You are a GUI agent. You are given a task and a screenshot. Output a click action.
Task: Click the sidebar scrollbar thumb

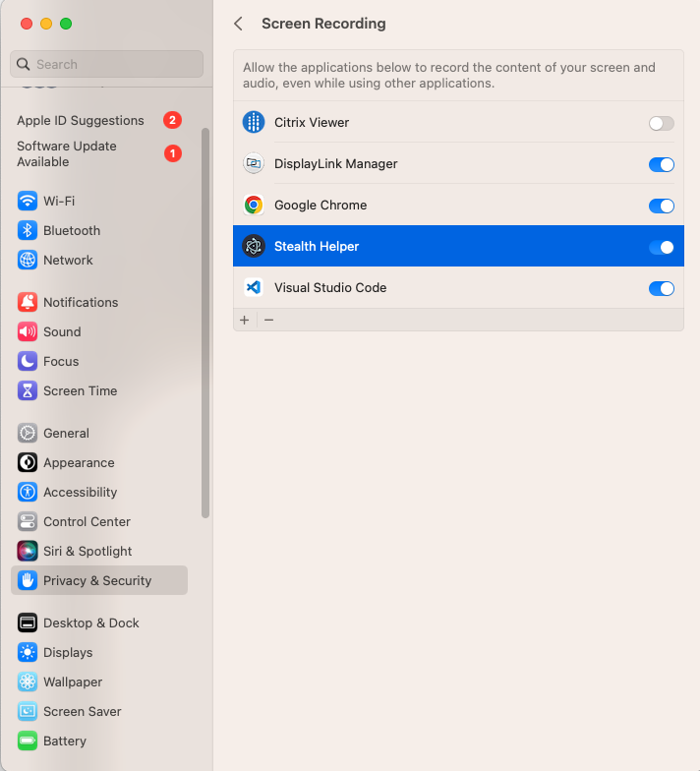tap(205, 323)
